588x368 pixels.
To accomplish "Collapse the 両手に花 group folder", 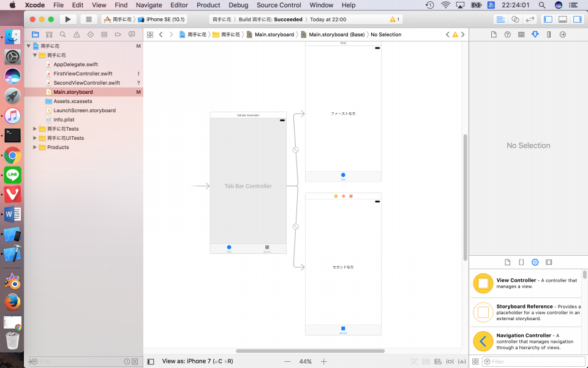I will tap(35, 55).
